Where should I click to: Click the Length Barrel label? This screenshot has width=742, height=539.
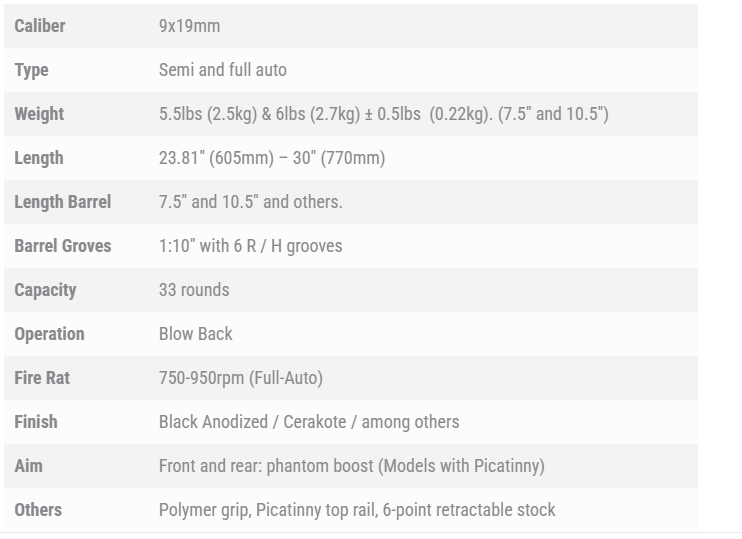click(x=62, y=202)
